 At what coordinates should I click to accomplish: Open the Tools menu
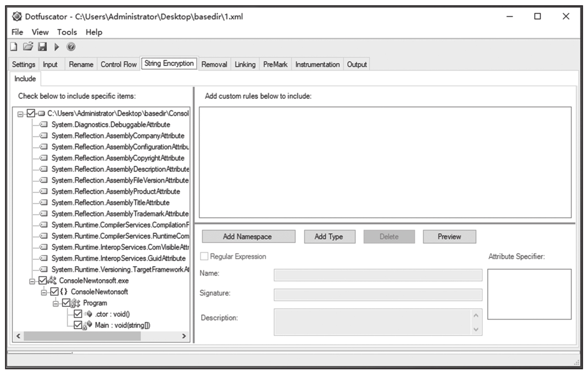point(67,32)
